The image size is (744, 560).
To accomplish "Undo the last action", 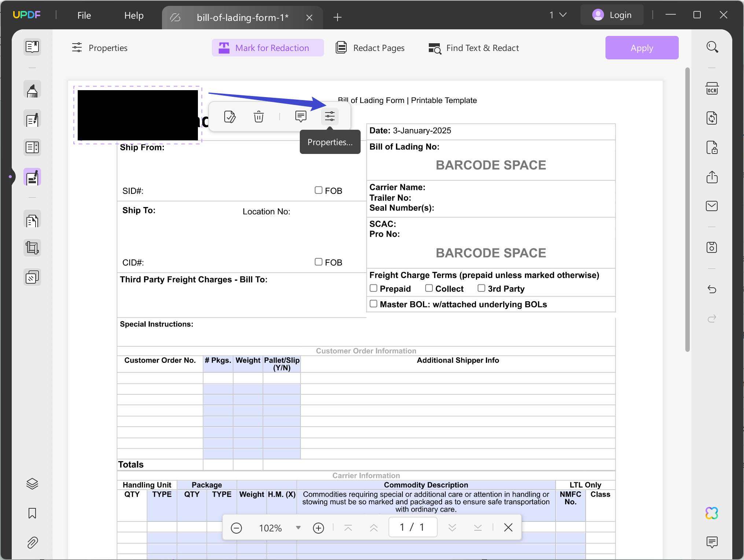I will (x=712, y=289).
